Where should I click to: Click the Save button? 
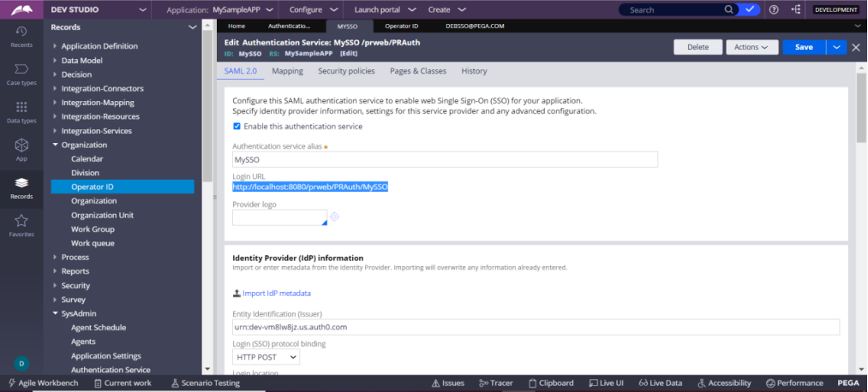(804, 47)
